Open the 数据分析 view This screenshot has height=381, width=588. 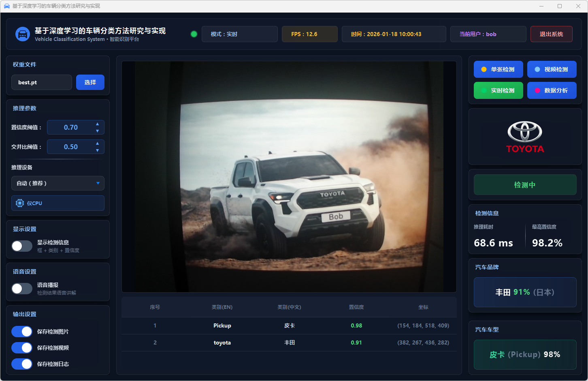click(552, 90)
